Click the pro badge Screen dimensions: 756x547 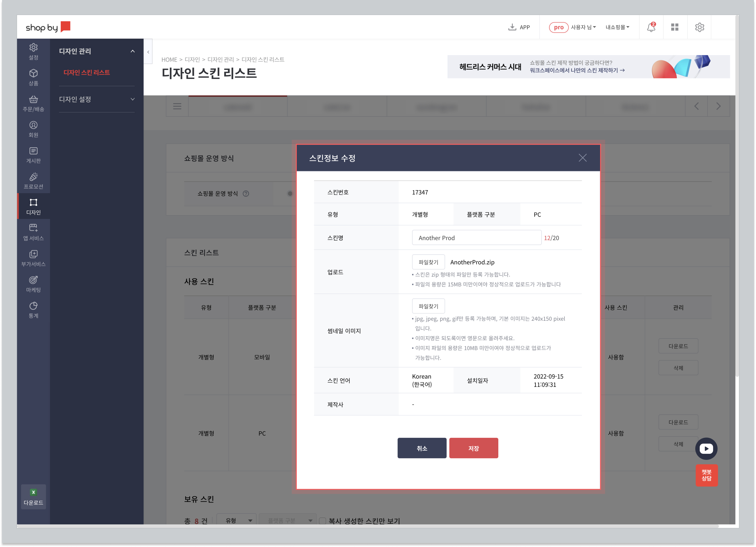[x=558, y=27]
